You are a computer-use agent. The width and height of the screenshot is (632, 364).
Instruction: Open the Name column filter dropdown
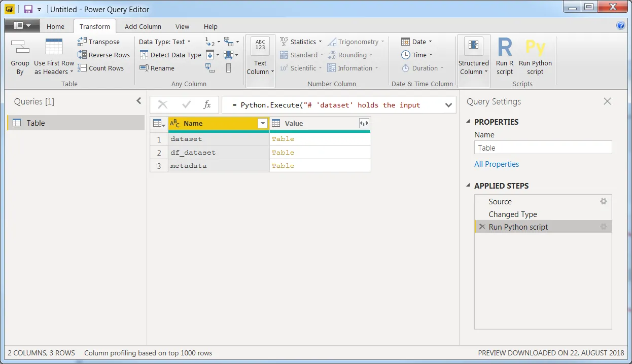[263, 123]
